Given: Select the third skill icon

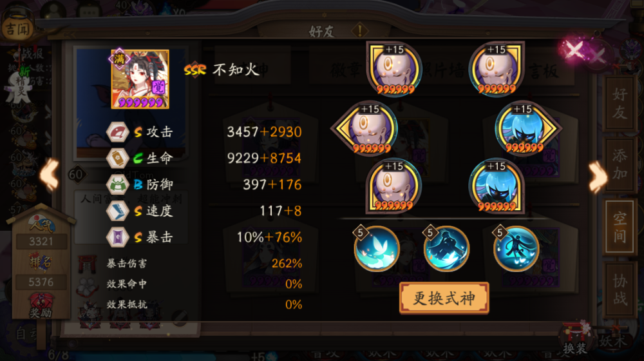Looking at the screenshot, I should coord(516,248).
